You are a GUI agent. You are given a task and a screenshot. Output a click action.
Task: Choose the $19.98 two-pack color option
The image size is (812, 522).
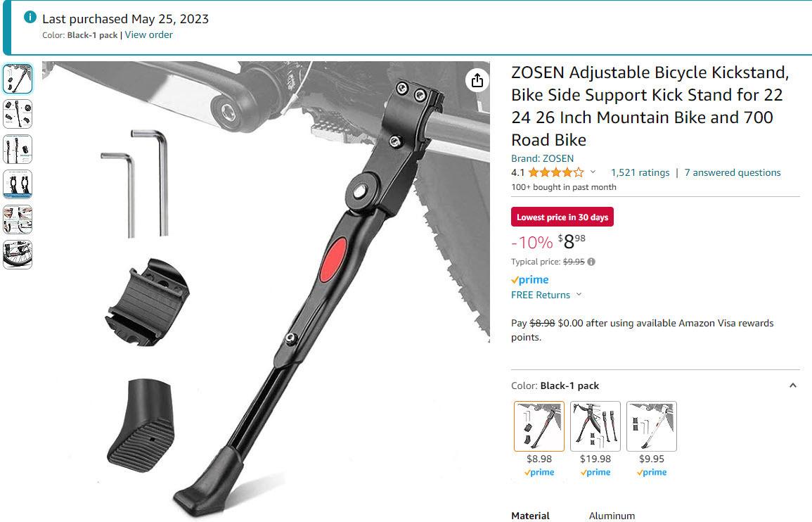(x=595, y=426)
